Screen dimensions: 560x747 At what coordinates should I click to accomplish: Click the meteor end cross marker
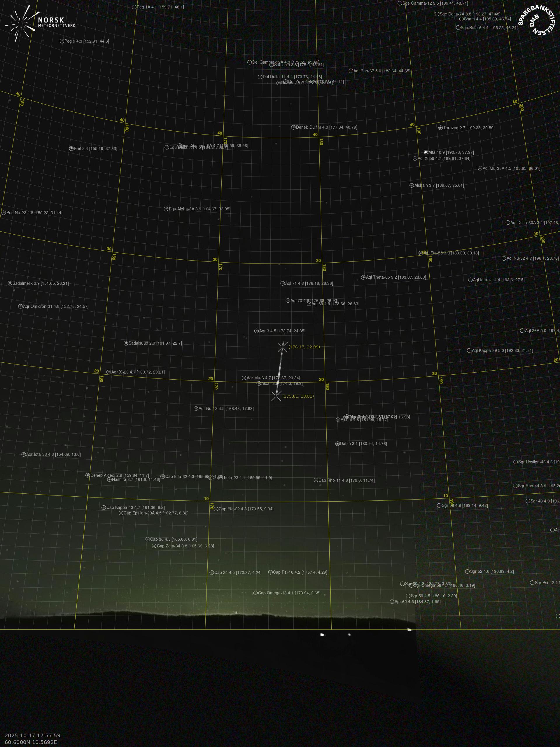coord(276,396)
